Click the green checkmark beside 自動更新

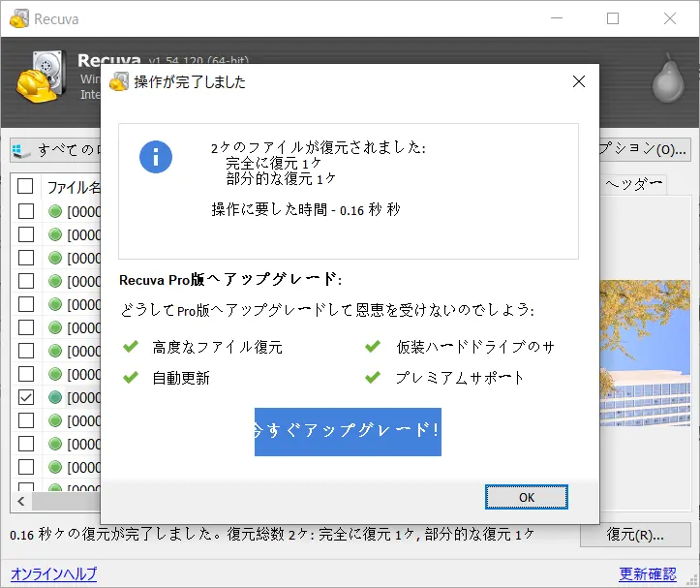pyautogui.click(x=131, y=378)
